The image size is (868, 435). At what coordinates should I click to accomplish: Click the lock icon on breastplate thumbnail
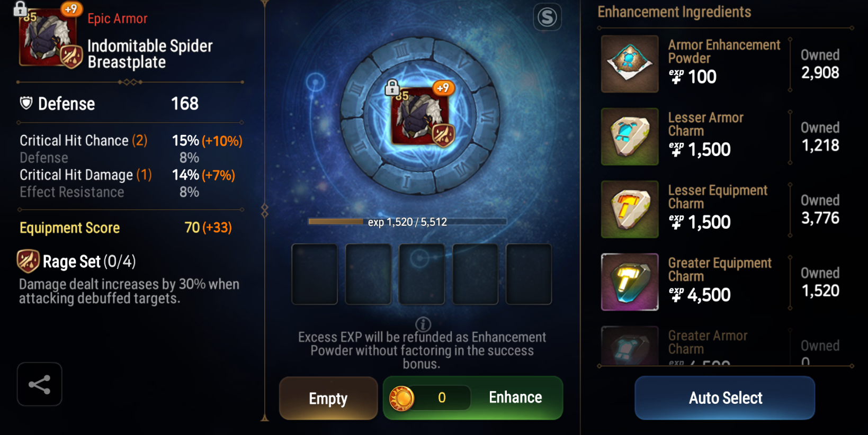20,8
